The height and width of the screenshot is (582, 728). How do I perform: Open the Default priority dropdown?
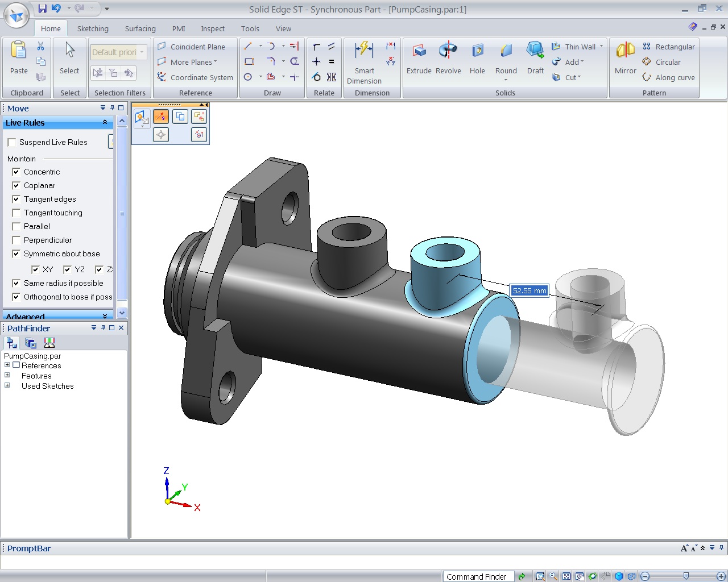click(142, 52)
